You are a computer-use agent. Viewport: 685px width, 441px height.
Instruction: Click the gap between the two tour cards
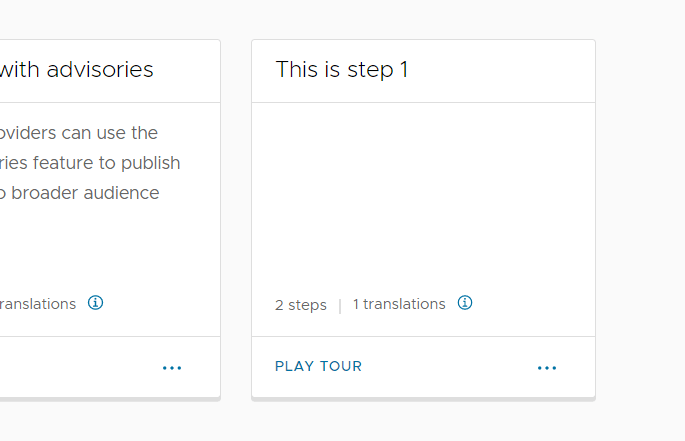click(236, 220)
